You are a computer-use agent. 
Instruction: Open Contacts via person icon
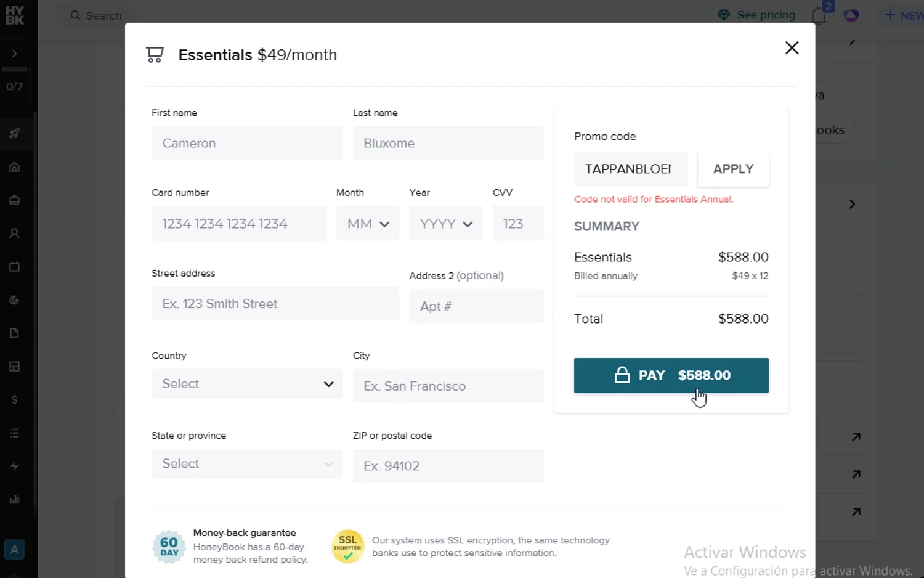15,234
